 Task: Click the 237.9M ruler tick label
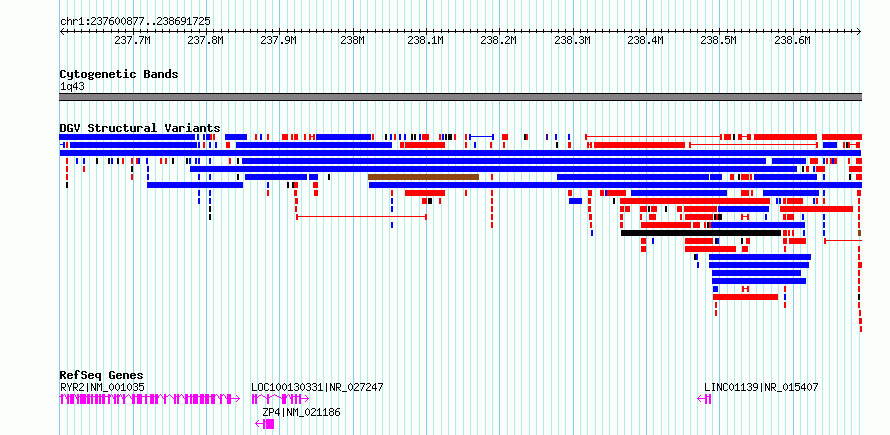(x=279, y=40)
